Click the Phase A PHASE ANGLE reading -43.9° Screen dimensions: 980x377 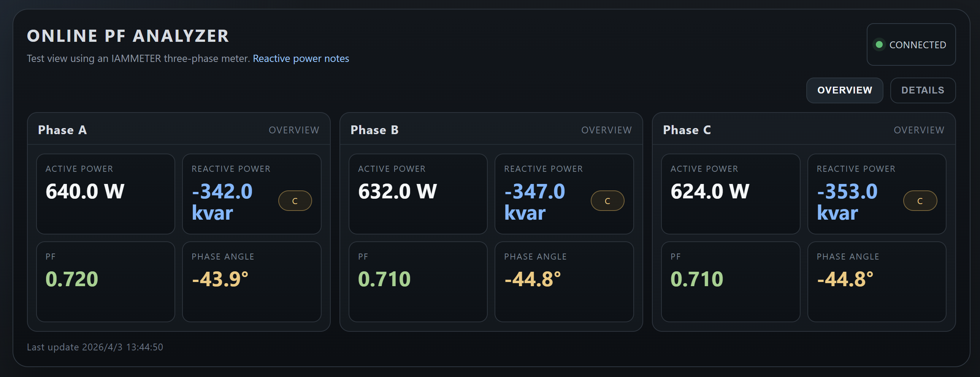(220, 279)
